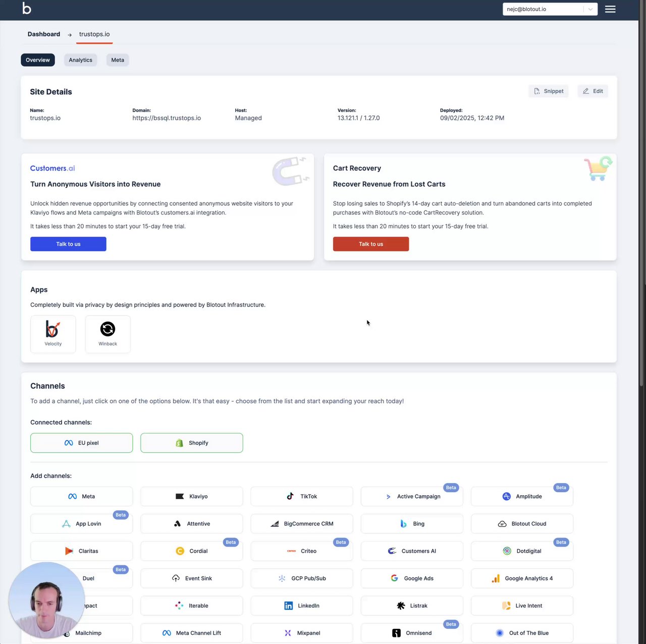Click the Mixpanel channel icon

(288, 633)
